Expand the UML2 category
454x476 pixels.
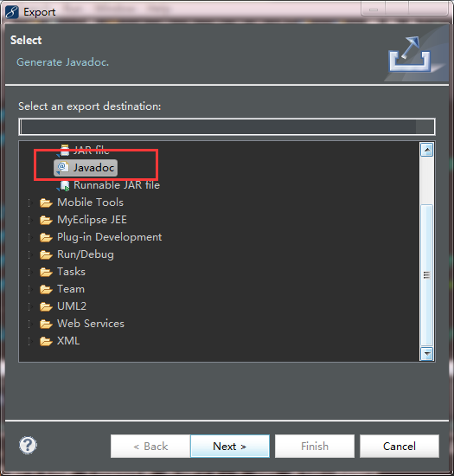tap(30, 306)
